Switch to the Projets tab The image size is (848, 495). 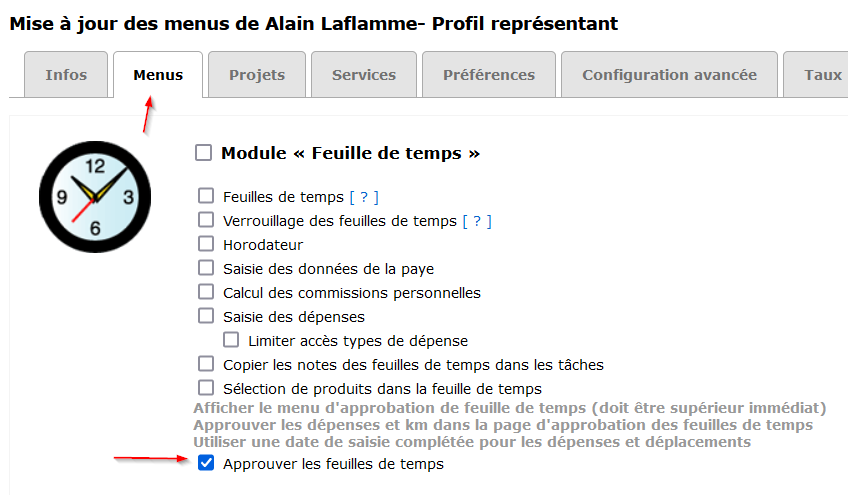pyautogui.click(x=257, y=75)
